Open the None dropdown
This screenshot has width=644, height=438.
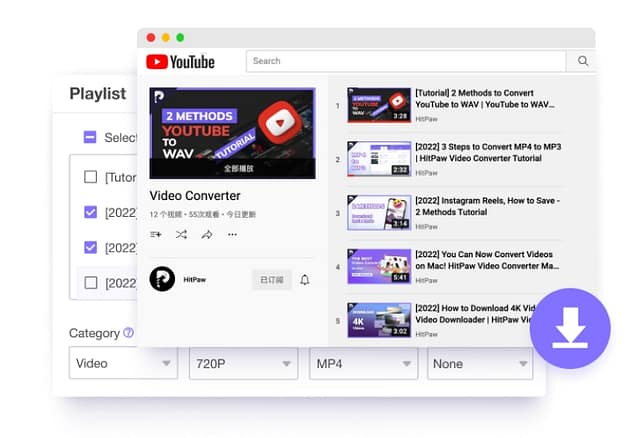[480, 363]
